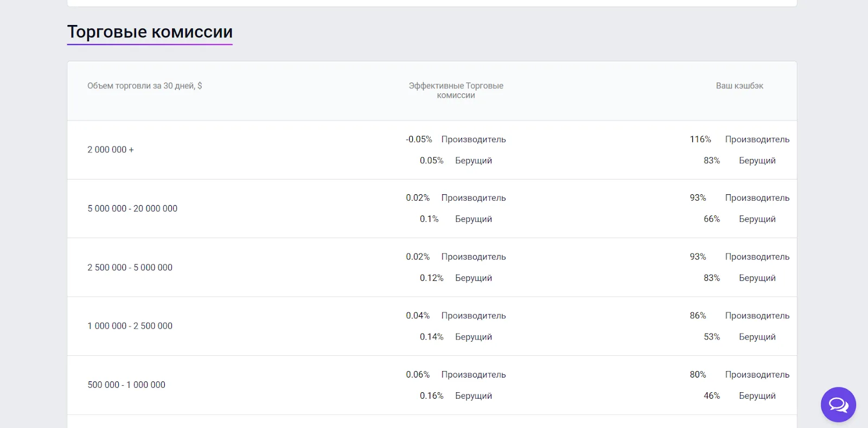
Task: Click the Ваш кэшбэк column header
Action: (x=739, y=86)
